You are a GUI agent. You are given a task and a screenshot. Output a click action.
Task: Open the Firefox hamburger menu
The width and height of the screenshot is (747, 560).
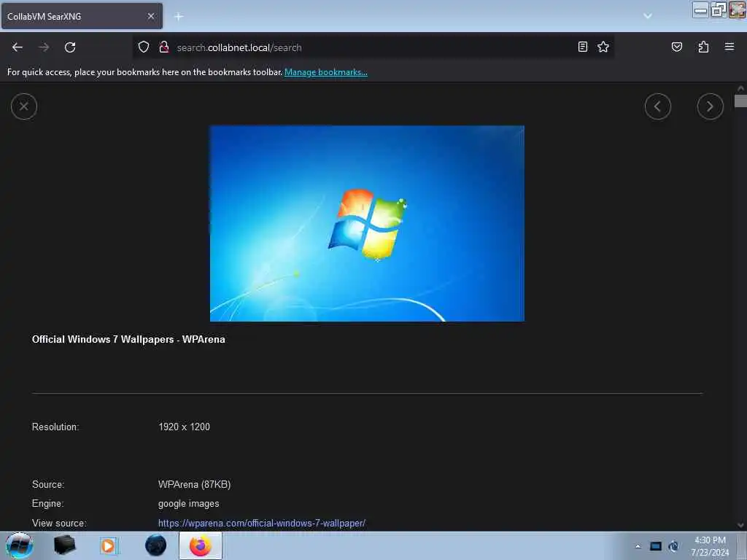pos(729,47)
